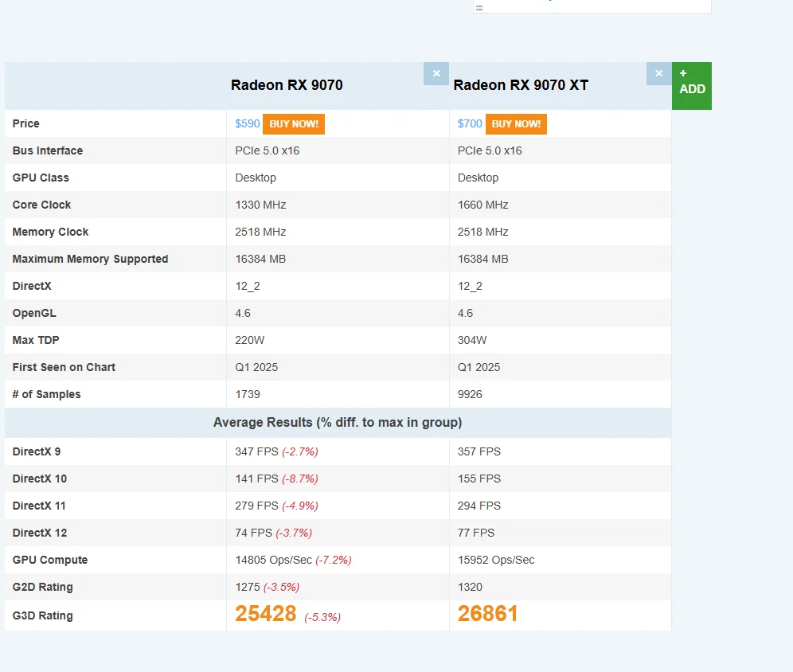This screenshot has height=672, width=793.
Task: Click the 1320 G2D Rating value
Action: (470, 587)
